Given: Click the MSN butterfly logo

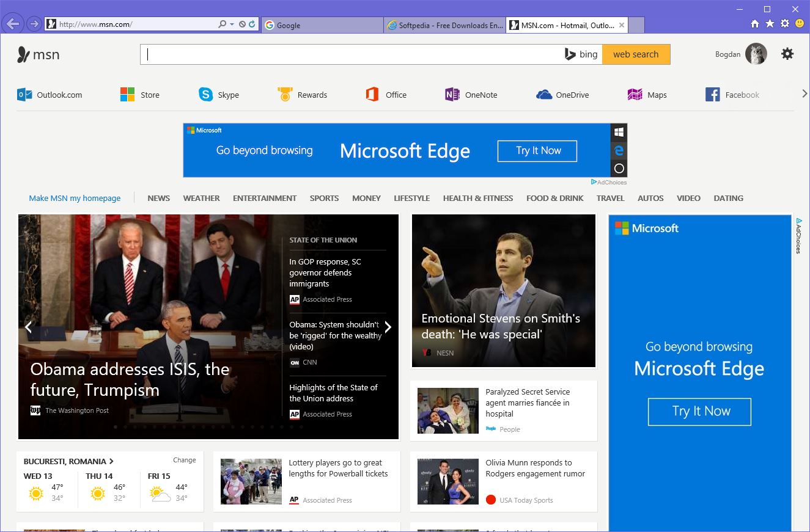Looking at the screenshot, I should [39, 54].
